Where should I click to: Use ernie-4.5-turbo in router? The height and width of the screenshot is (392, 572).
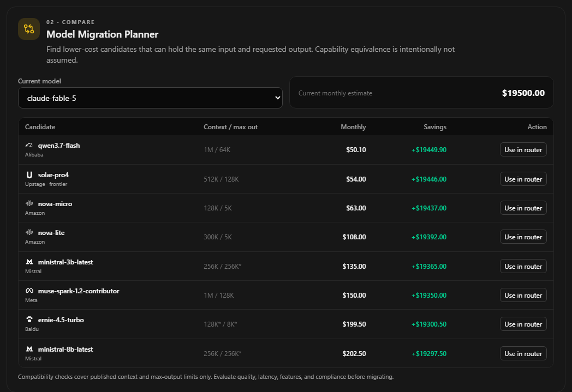(x=523, y=324)
